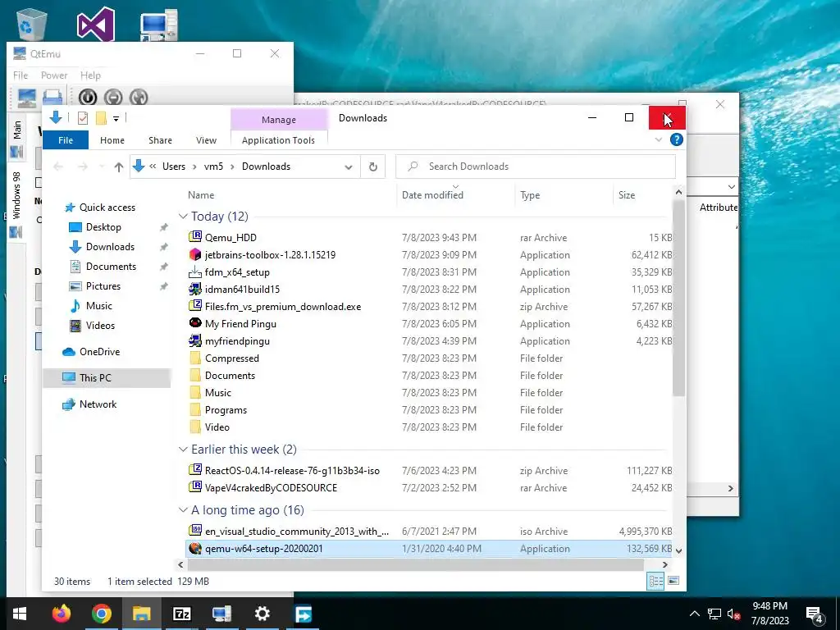The height and width of the screenshot is (630, 840).
Task: Click the vertical scrollbar of file list
Action: coord(678,299)
